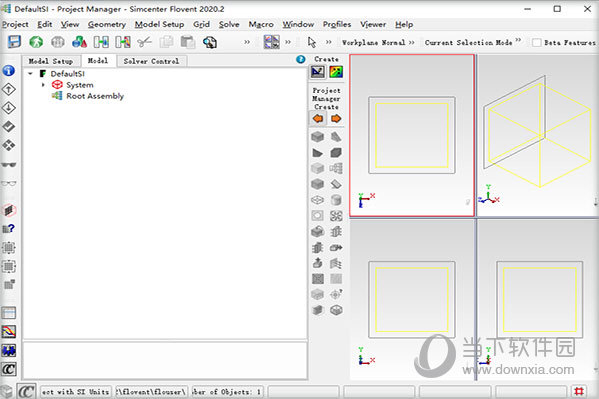Create a cylinder with the cylinder icon
599x399 pixels.
336,200
